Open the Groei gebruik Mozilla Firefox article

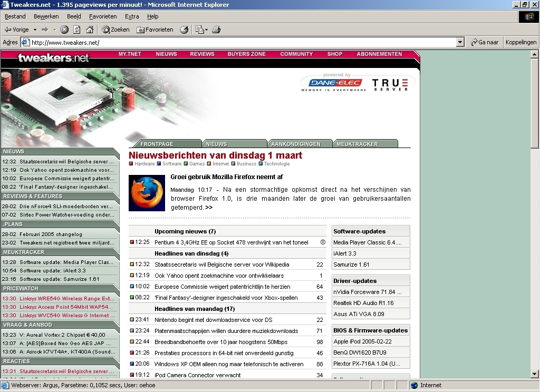(x=227, y=177)
